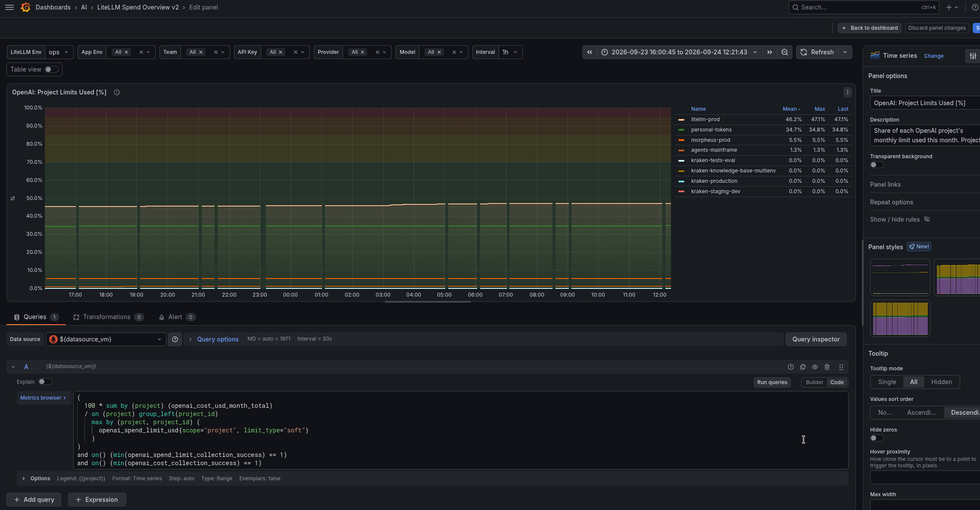980x510 pixels.
Task: Open the panel three-dot menu
Action: pos(848,92)
